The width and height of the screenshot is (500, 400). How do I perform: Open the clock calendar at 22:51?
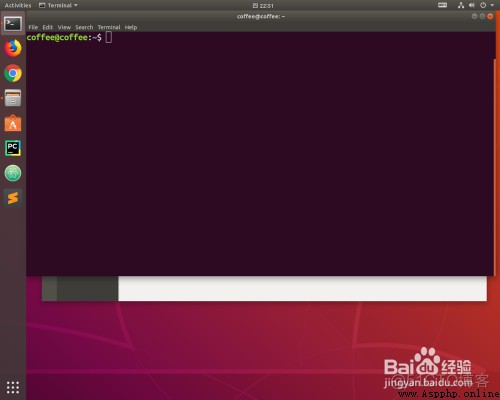[x=263, y=6]
